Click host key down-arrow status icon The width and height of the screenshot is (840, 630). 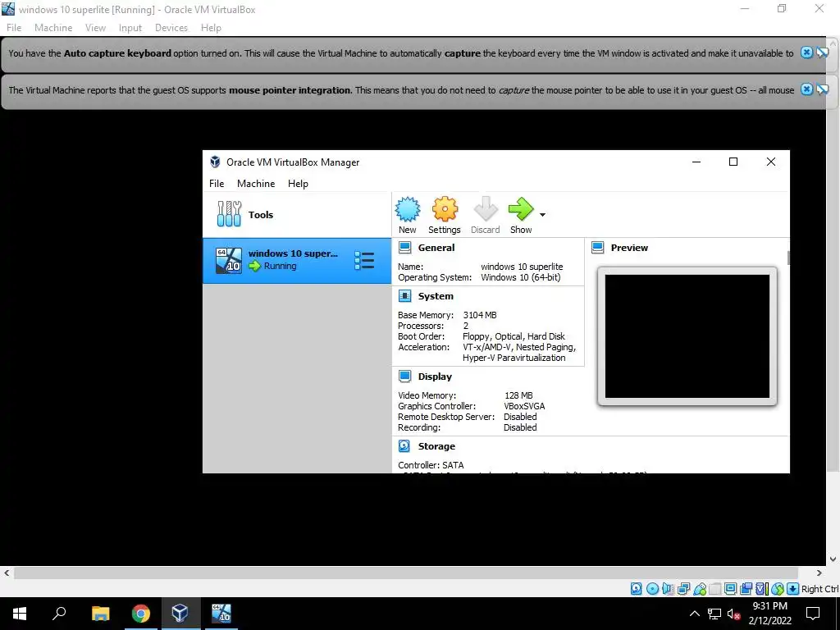pos(792,589)
